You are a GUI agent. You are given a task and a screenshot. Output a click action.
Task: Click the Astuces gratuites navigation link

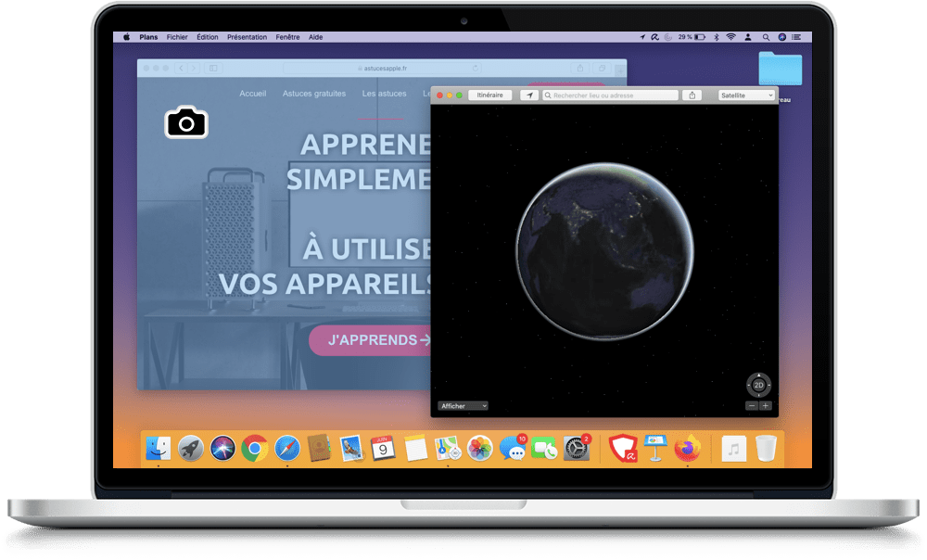pos(314,94)
